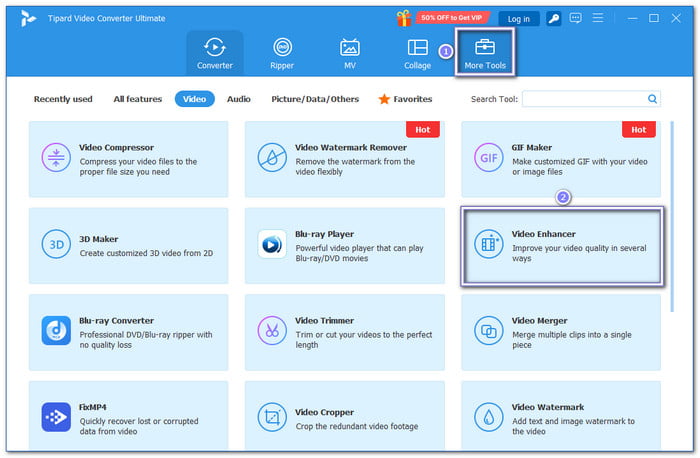
Task: Click the Collage layout icon
Action: 417,47
